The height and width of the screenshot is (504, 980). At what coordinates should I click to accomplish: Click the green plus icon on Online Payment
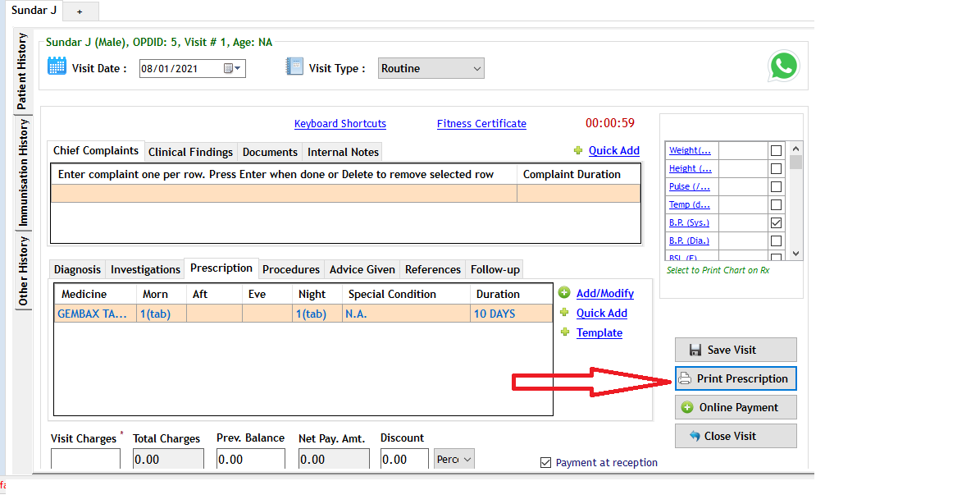(x=687, y=407)
